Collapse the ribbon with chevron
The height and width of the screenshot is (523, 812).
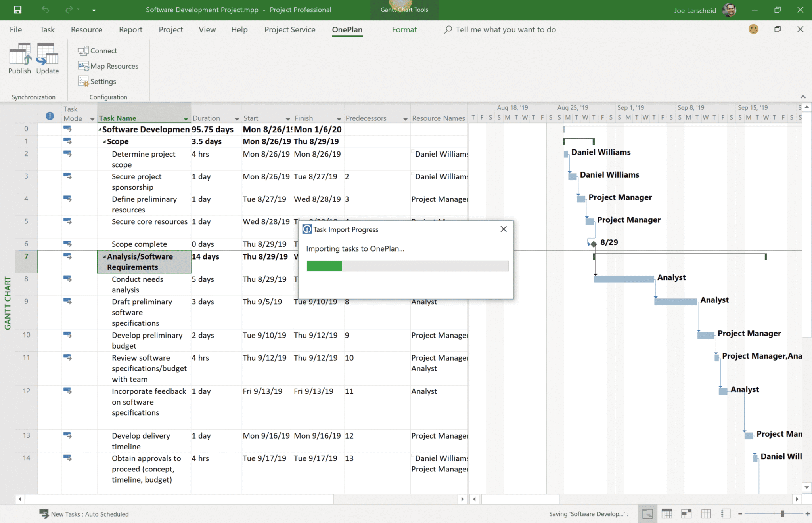[803, 97]
